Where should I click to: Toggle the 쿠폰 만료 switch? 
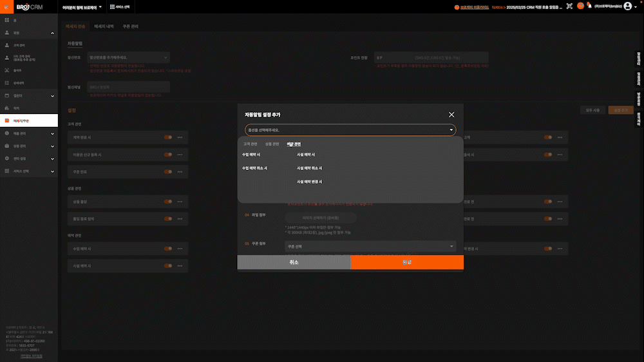point(168,172)
